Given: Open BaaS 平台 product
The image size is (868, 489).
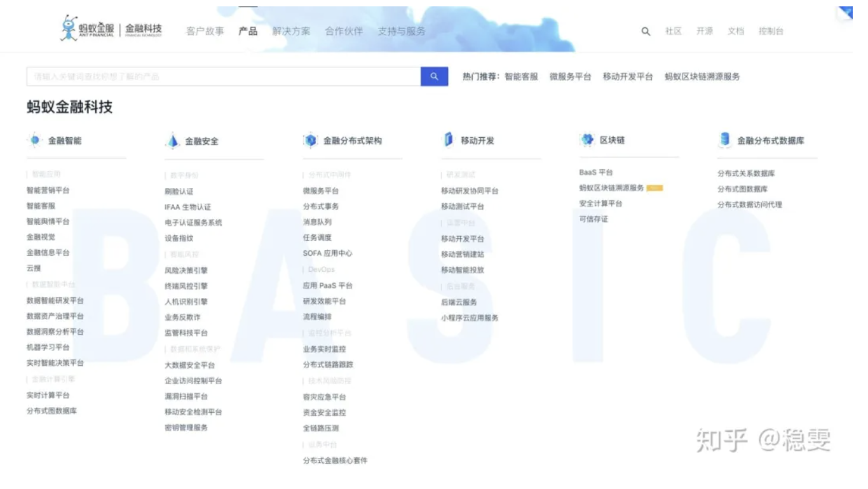Looking at the screenshot, I should 596,172.
